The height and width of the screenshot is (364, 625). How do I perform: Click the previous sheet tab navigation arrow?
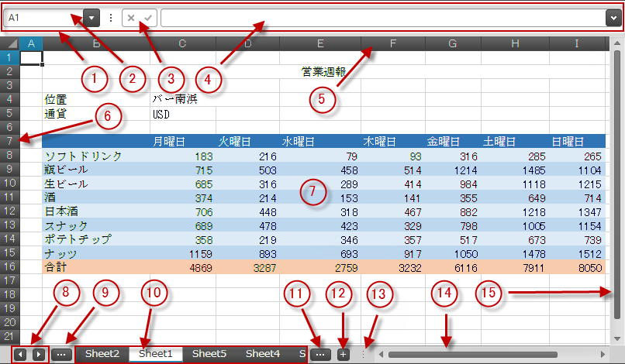pos(20,354)
